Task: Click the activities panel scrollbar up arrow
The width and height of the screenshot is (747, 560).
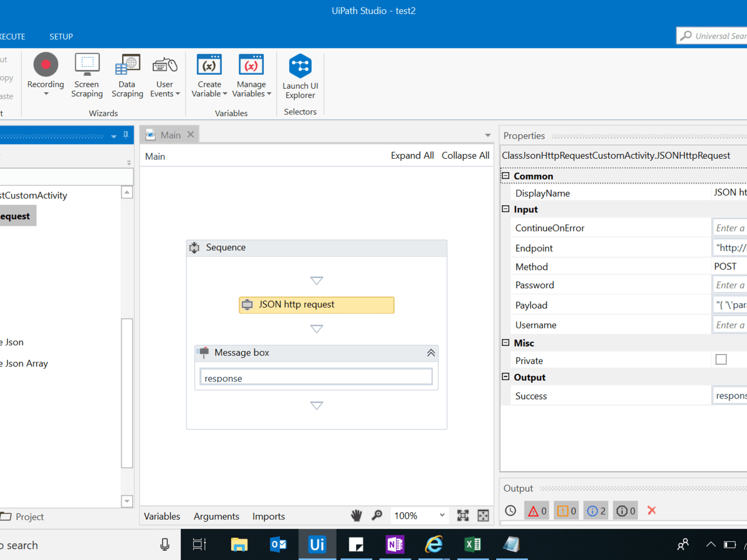Action: [127, 192]
